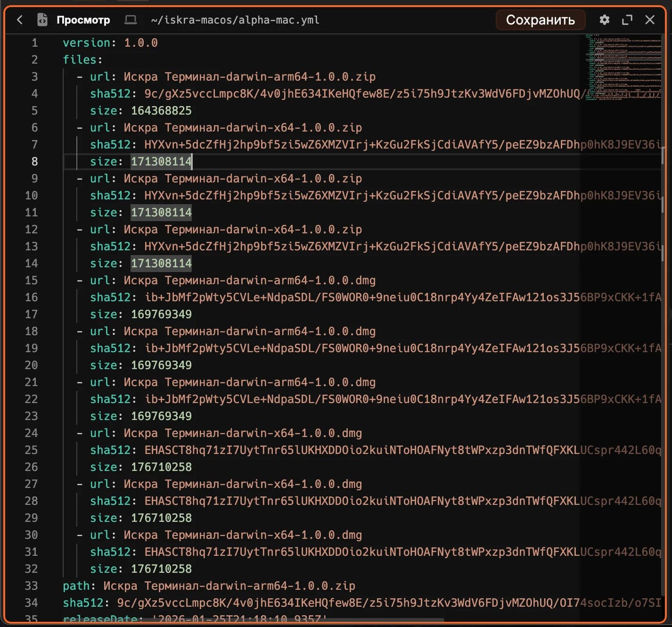Click the size value 164368825

(161, 111)
